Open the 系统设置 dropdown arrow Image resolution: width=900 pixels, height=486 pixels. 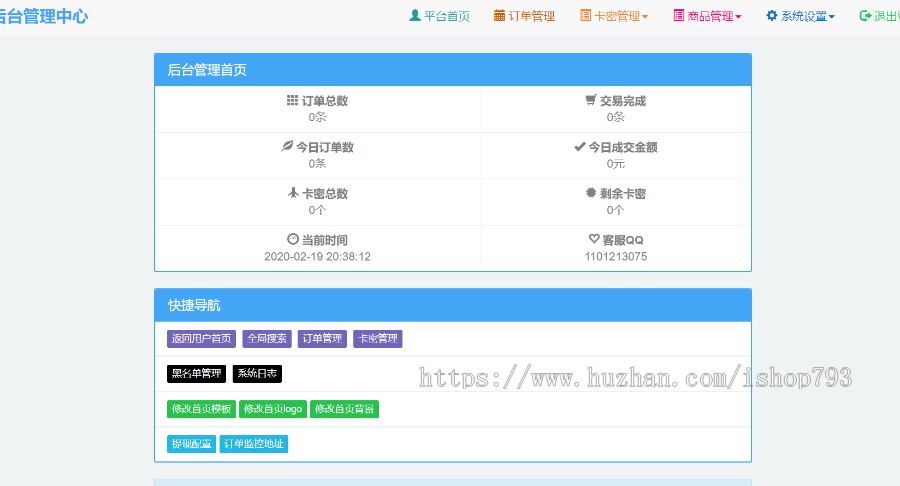click(831, 17)
